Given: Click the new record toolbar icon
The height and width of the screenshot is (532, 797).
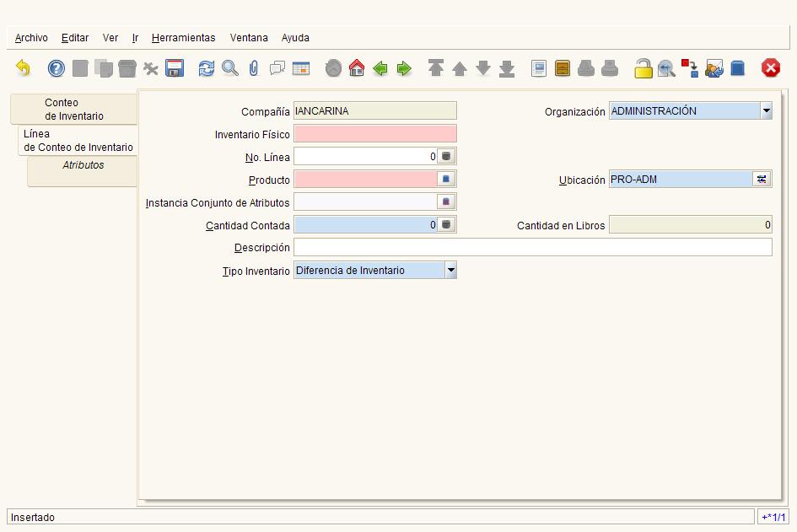Looking at the screenshot, I should [x=80, y=68].
